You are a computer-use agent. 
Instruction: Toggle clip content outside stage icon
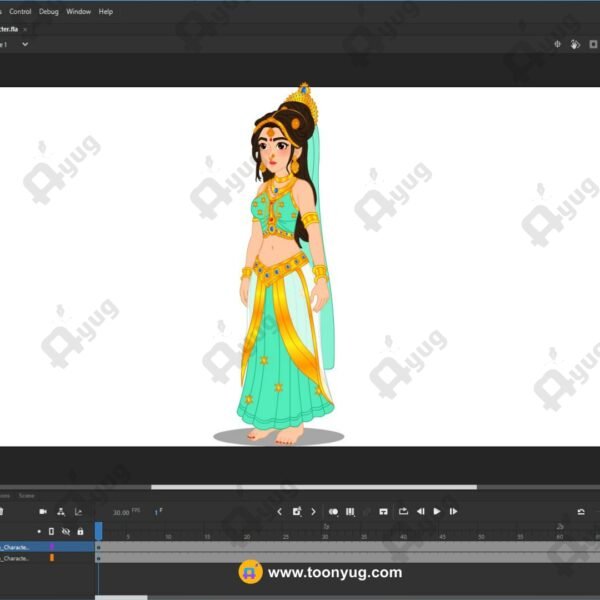click(593, 44)
